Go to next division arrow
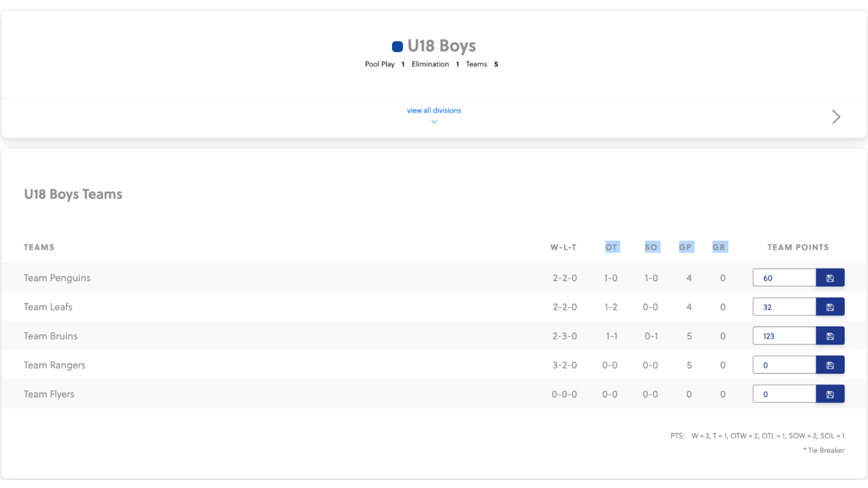Image resolution: width=868 pixels, height=488 pixels. [836, 117]
